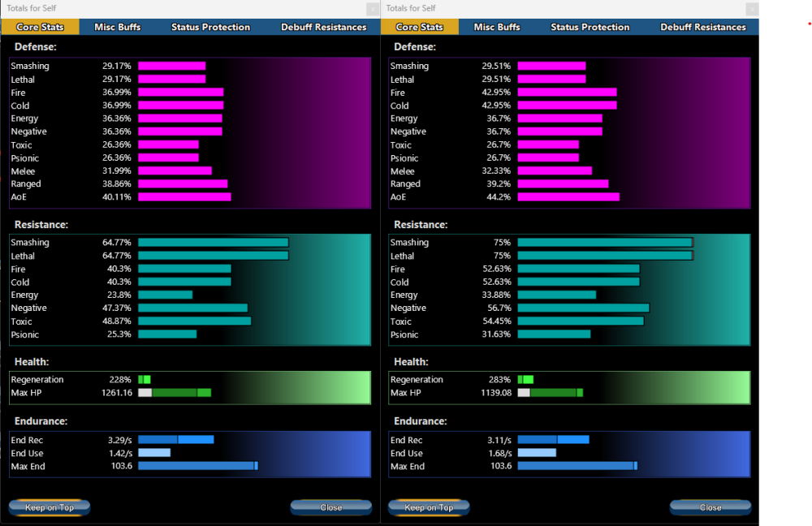Toggle Keep on Top in right window
Image resolution: width=812 pixels, height=526 pixels.
tap(429, 507)
